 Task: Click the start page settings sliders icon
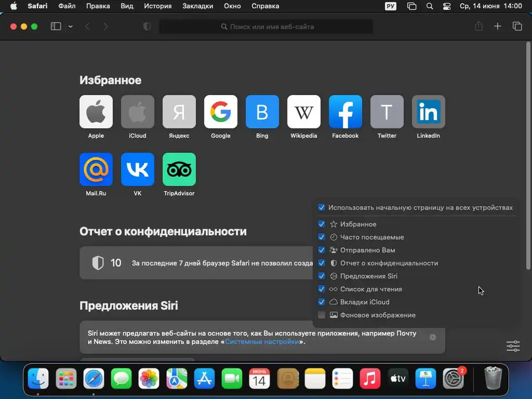[513, 346]
